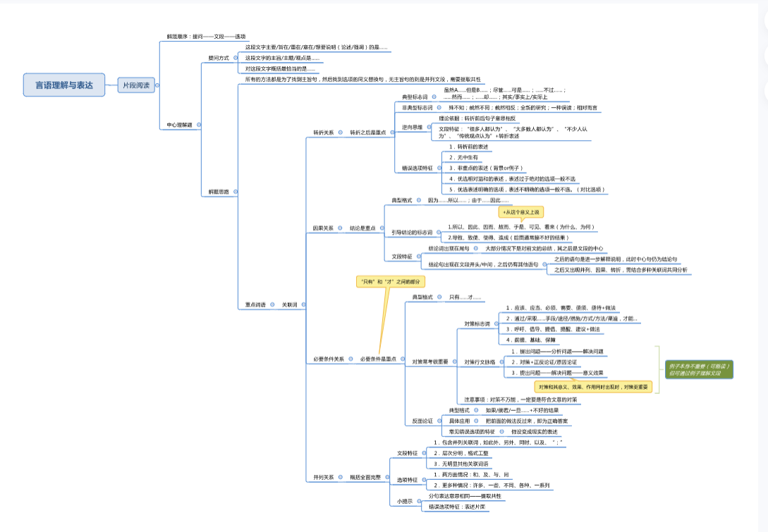Collapse the 对策标志词 branch circle
Screen dimensions: 768x532
pos(496,323)
